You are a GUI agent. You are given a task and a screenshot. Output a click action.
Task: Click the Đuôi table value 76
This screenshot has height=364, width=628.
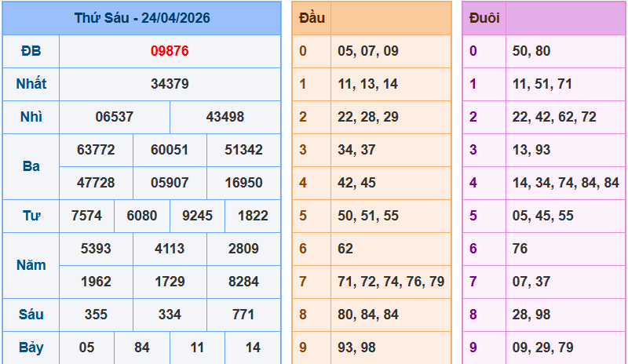[x=520, y=249]
